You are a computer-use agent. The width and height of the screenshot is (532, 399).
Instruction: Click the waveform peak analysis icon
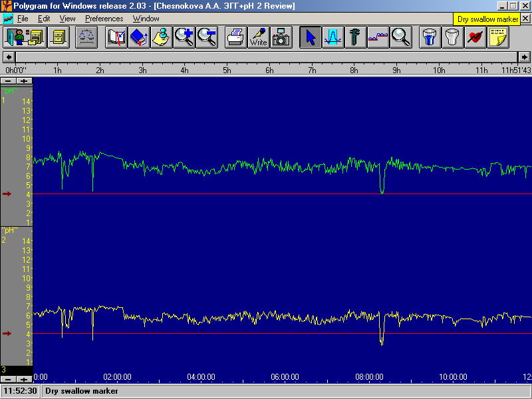[x=333, y=37]
